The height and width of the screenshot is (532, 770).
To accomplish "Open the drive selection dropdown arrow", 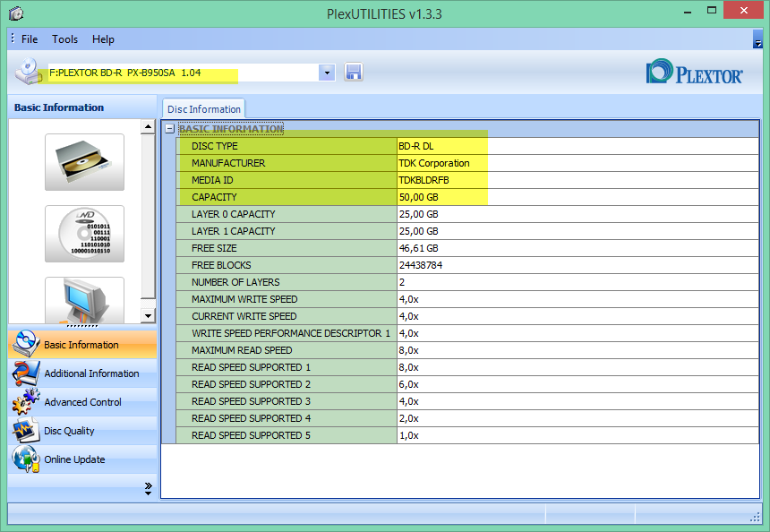I will 327,73.
